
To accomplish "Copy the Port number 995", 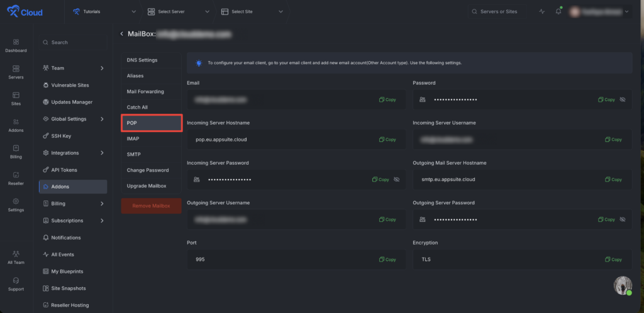I will [x=387, y=260].
